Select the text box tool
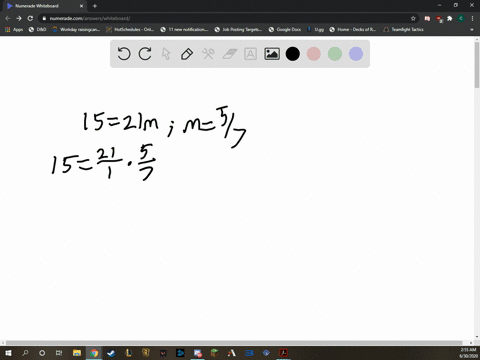The image size is (480, 360). 250,54
